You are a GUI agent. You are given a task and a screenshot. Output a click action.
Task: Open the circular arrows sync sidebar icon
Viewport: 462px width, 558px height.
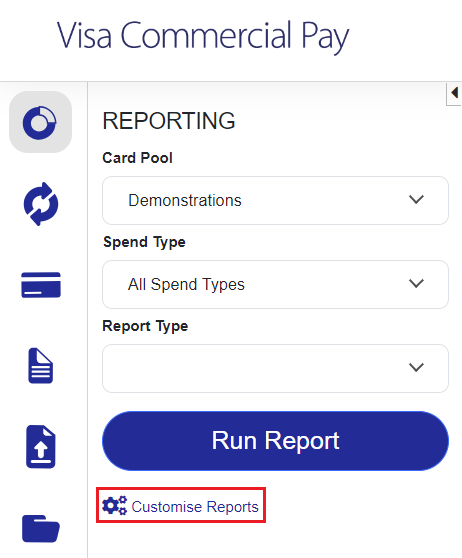tap(41, 204)
